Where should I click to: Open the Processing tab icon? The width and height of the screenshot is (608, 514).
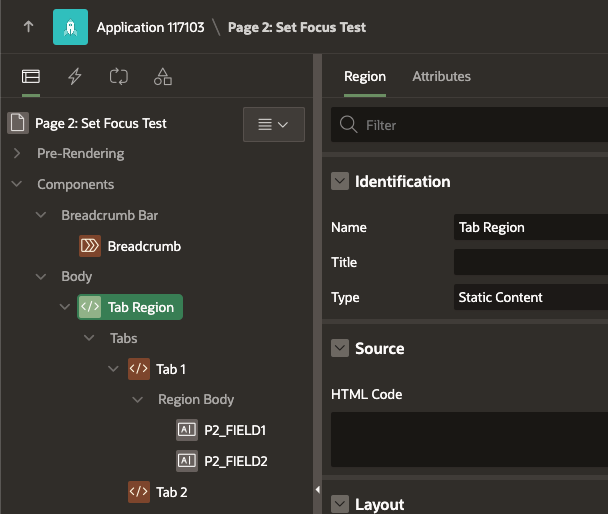[119, 76]
